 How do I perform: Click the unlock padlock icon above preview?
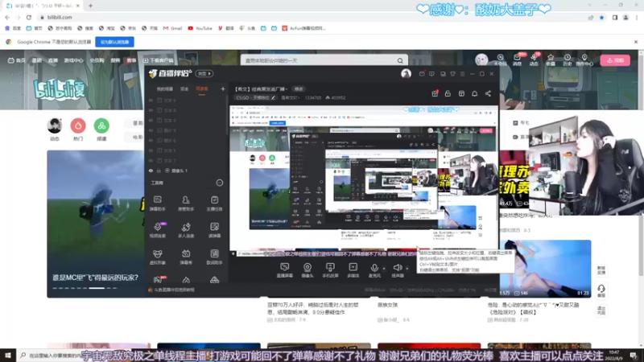pos(448,93)
